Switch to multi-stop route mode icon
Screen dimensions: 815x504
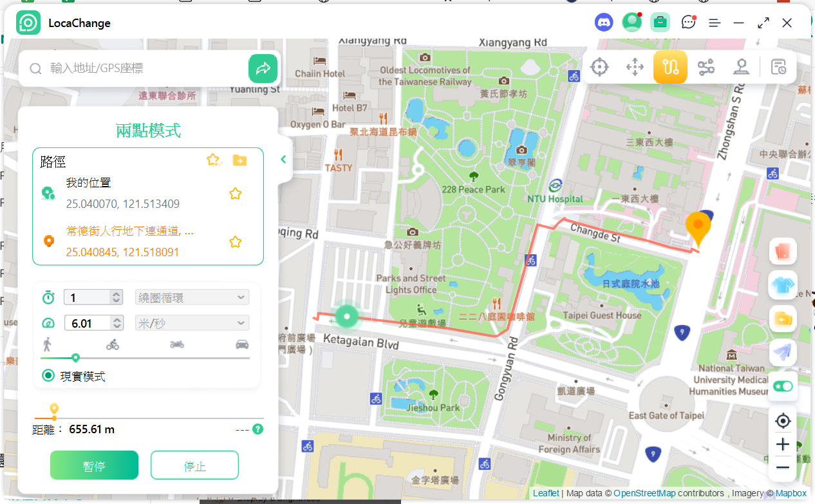pyautogui.click(x=706, y=67)
